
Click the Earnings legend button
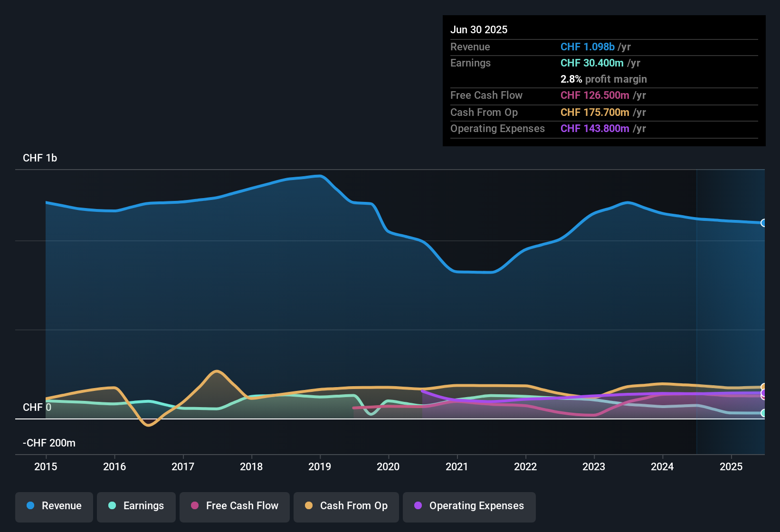click(136, 507)
